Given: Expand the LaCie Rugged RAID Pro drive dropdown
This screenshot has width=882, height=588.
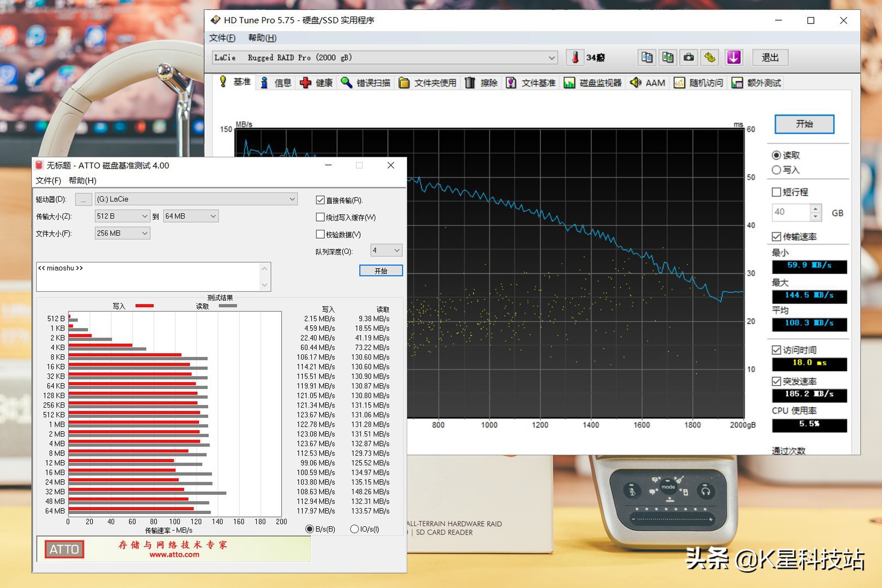Looking at the screenshot, I should [x=552, y=58].
